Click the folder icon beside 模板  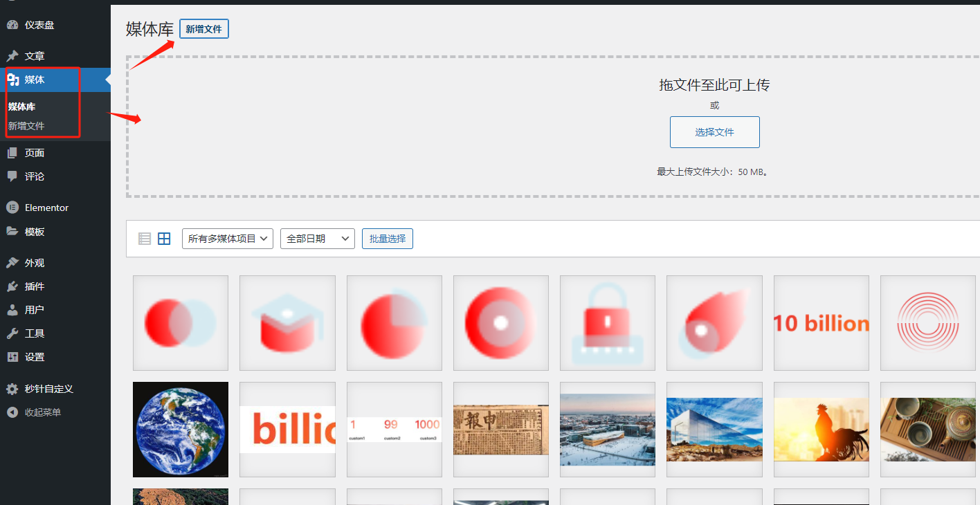pyautogui.click(x=12, y=232)
